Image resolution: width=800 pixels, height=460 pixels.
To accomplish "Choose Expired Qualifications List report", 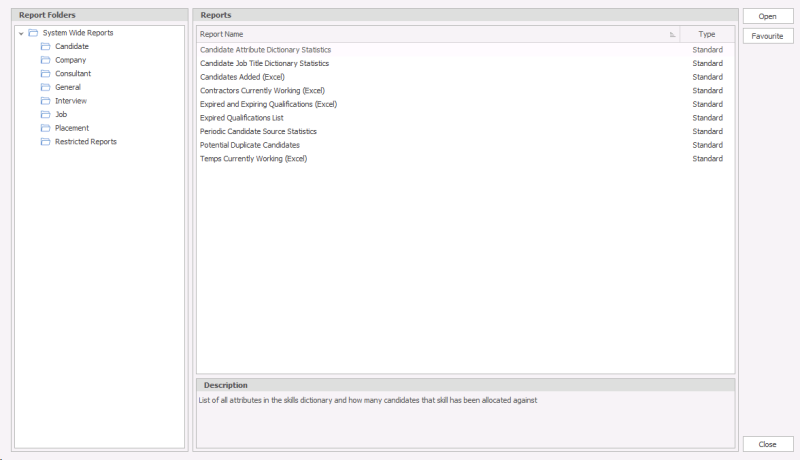I will click(241, 118).
